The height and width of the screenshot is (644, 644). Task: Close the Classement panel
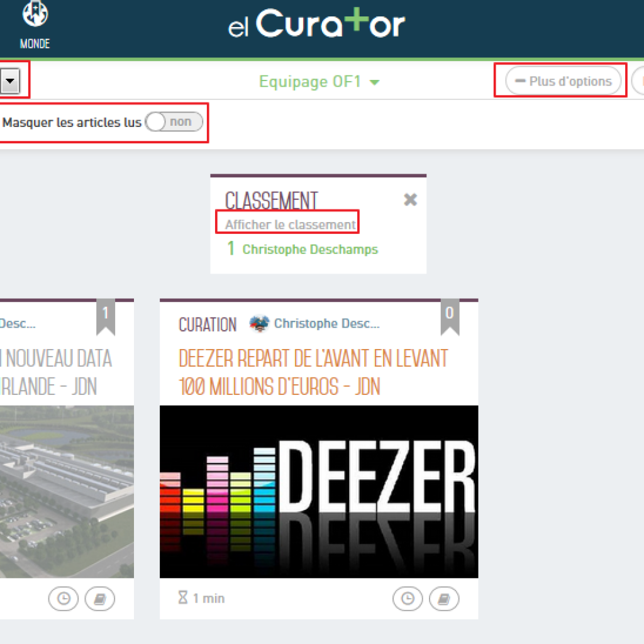tap(410, 199)
